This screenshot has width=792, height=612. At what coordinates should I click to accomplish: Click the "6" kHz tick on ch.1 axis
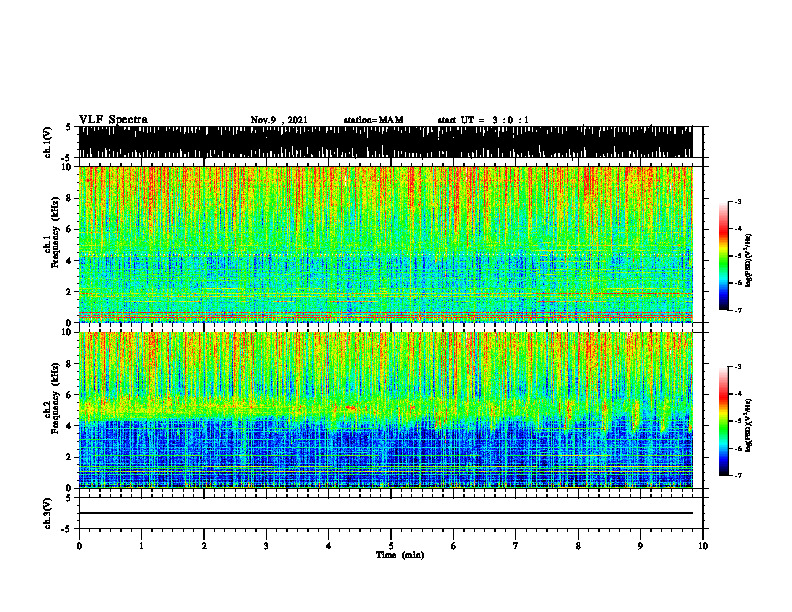[70, 229]
